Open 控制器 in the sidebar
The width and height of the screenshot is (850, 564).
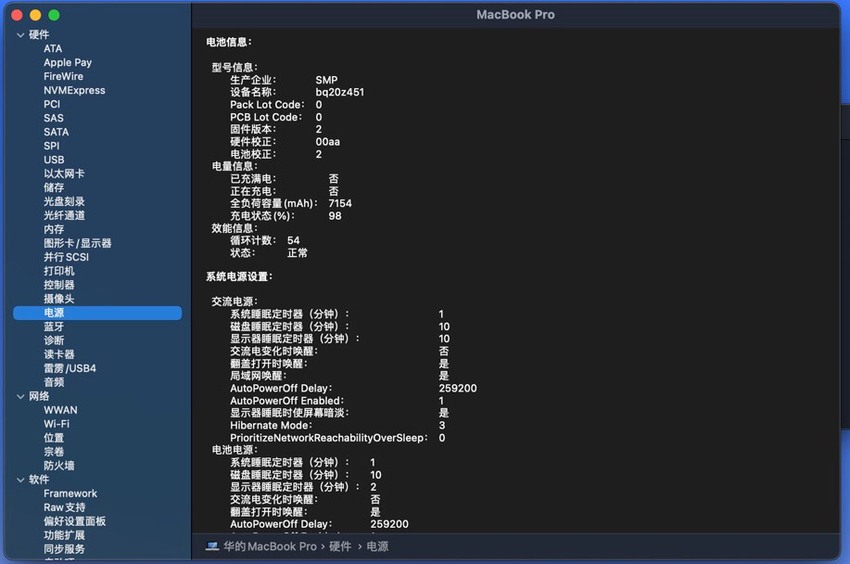(x=59, y=285)
